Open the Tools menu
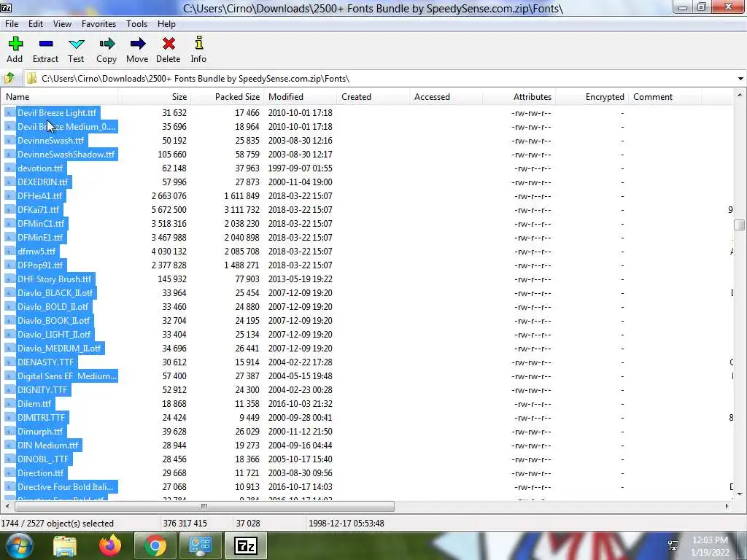Viewport: 747px width, 560px height. [x=136, y=24]
